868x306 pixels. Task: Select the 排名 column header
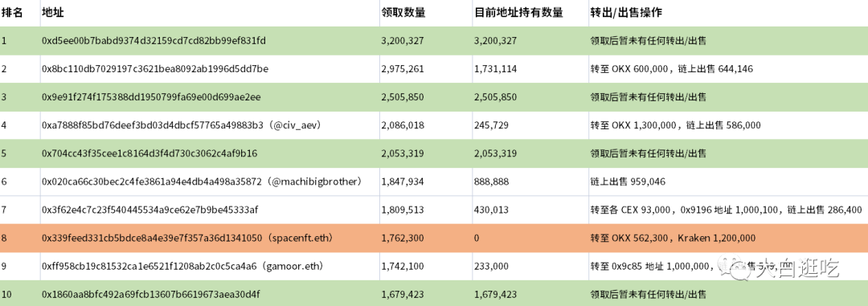pos(12,14)
